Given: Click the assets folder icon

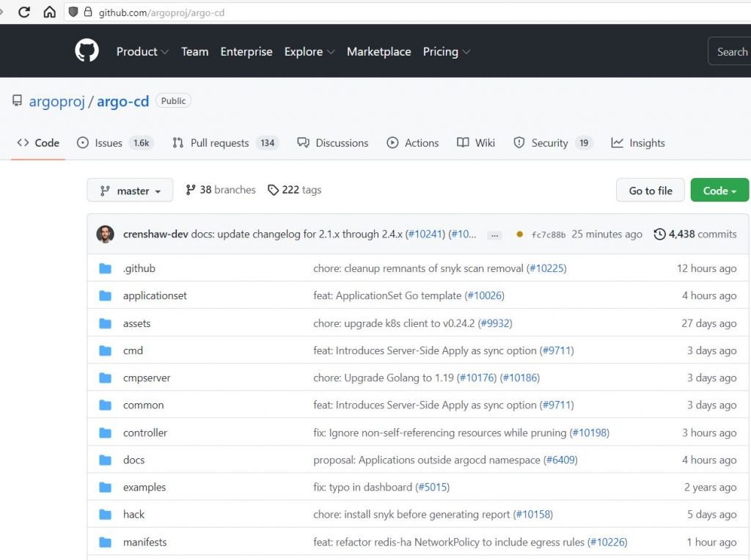Looking at the screenshot, I should [105, 323].
